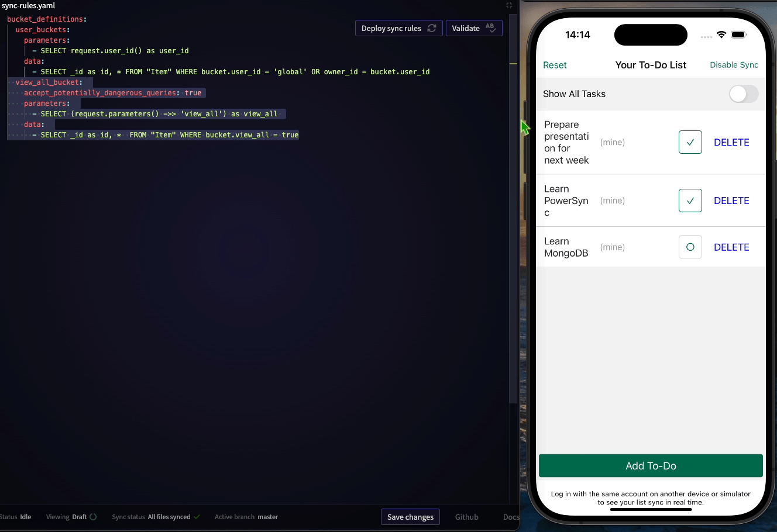Uncheck the Learn PowerSync task
The width and height of the screenshot is (777, 532).
point(690,201)
